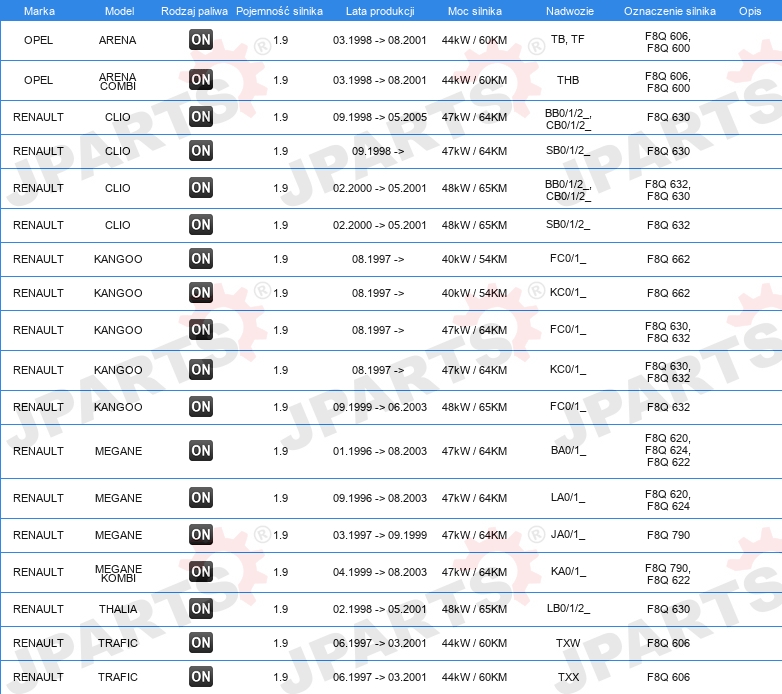Select '1.9' engine capacity in TXX row
Screen dimensions: 782x694
tap(281, 677)
